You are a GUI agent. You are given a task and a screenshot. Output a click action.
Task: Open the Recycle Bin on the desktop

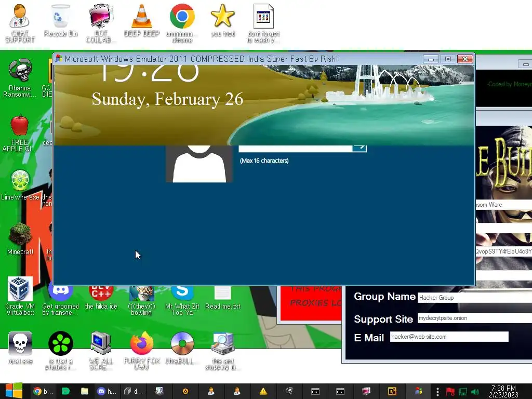click(x=61, y=20)
